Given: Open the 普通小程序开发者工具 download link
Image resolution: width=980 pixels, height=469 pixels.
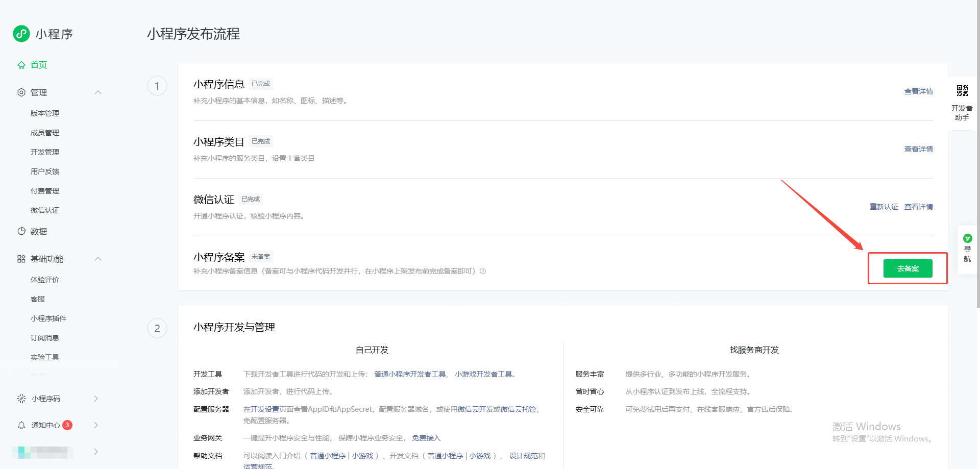Looking at the screenshot, I should (x=410, y=374).
